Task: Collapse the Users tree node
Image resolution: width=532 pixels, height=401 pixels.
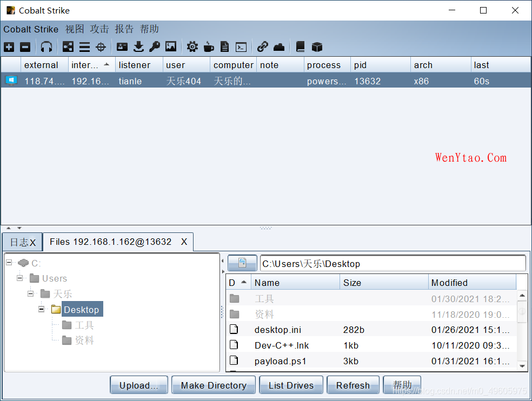Action: [19, 278]
